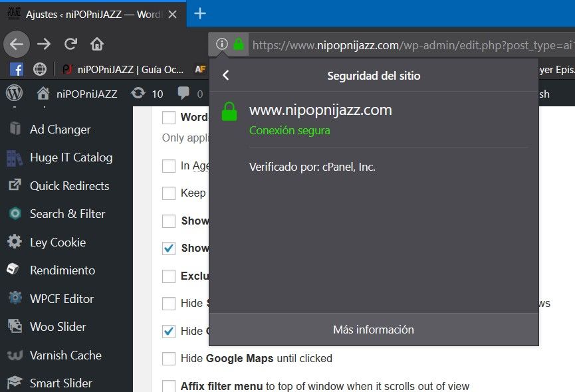Click the Rendimiento sidebar icon
575x392 pixels.
point(13,270)
